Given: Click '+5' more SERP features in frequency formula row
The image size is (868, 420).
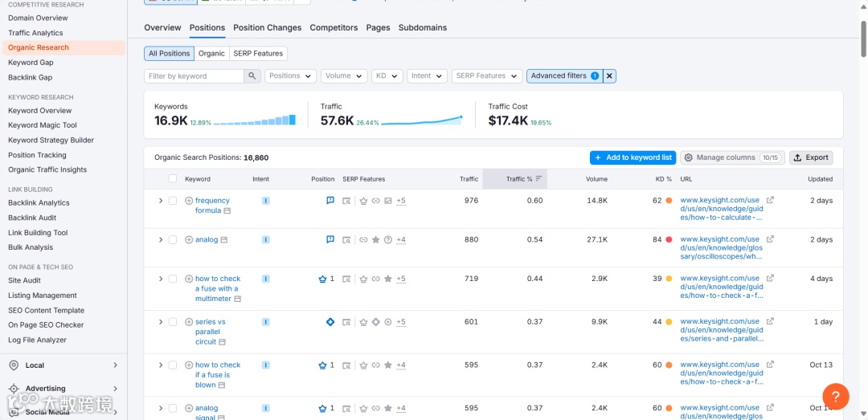Looking at the screenshot, I should coord(401,201).
